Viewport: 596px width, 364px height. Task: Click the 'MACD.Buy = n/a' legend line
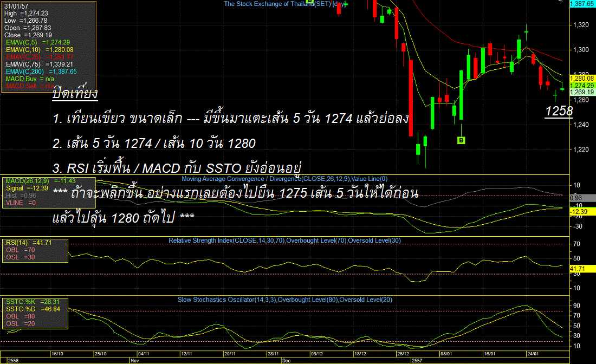pos(29,79)
